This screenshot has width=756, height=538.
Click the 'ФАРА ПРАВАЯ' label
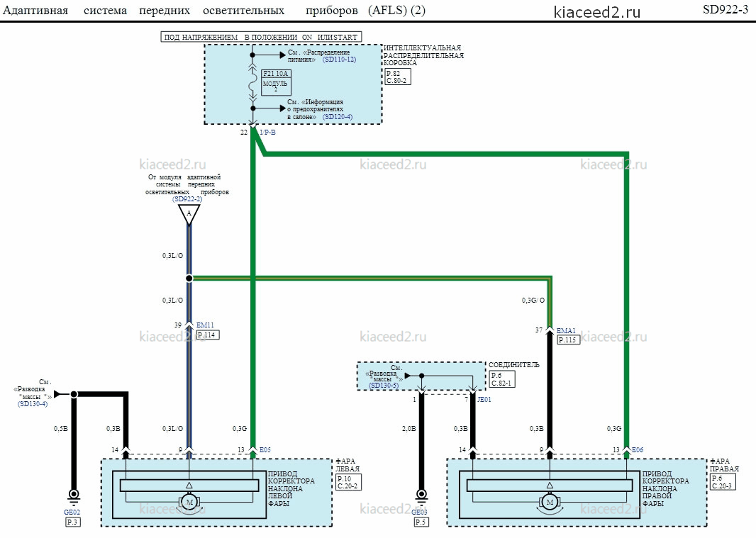pos(724,465)
